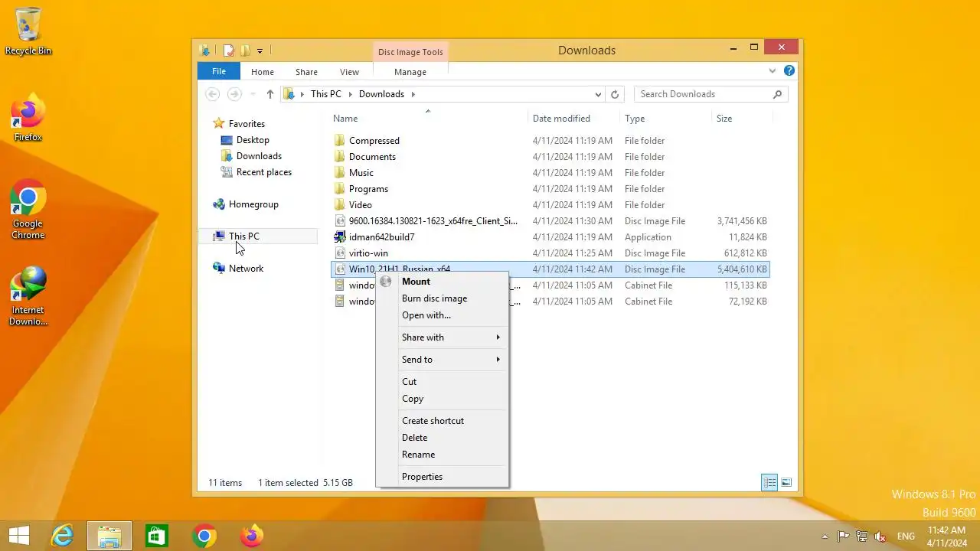The width and height of the screenshot is (980, 551).
Task: Sort by the Date modified column
Action: pos(561,119)
